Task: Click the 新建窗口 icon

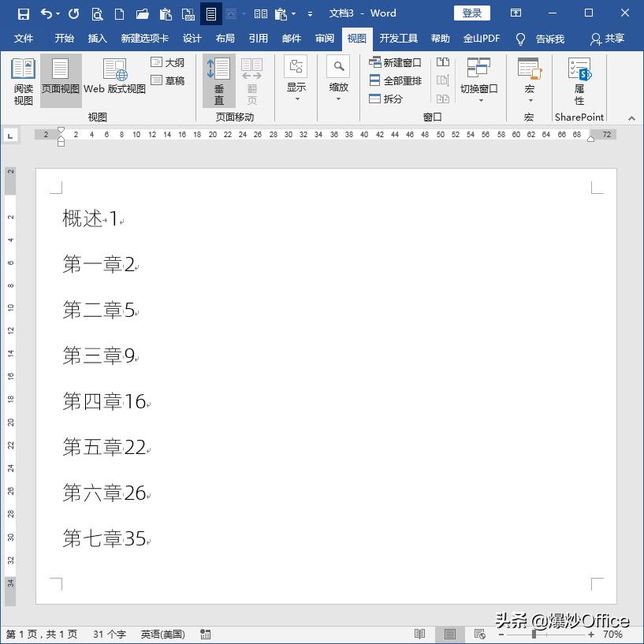Action: (x=396, y=61)
